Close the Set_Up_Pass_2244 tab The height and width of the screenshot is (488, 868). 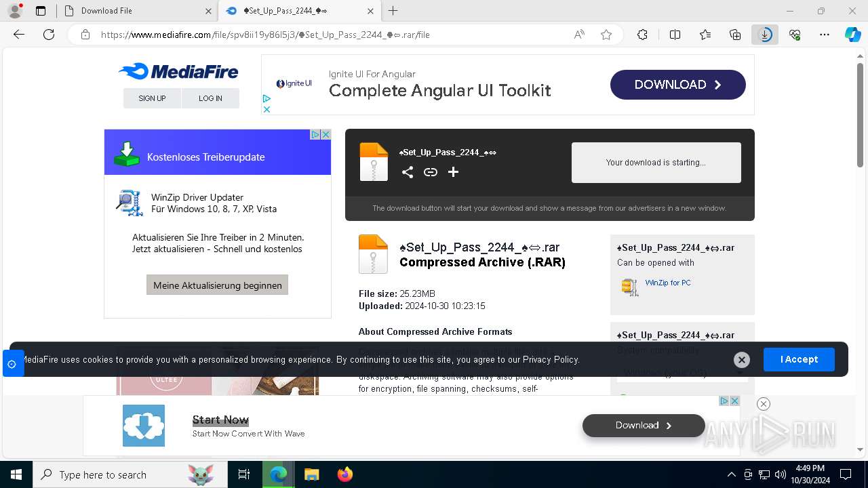(x=370, y=11)
